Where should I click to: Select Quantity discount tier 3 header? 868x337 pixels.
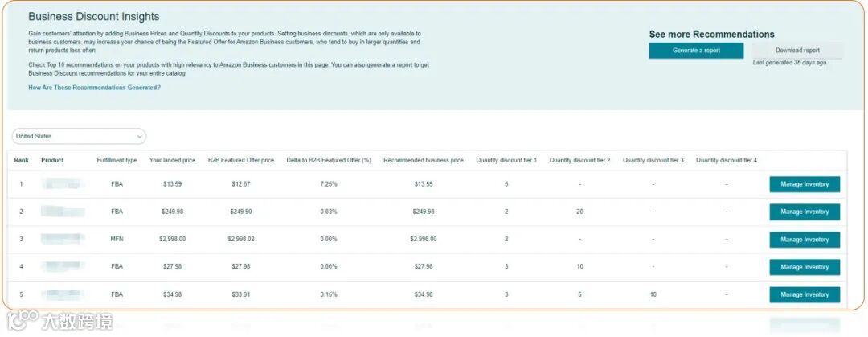[x=653, y=160]
